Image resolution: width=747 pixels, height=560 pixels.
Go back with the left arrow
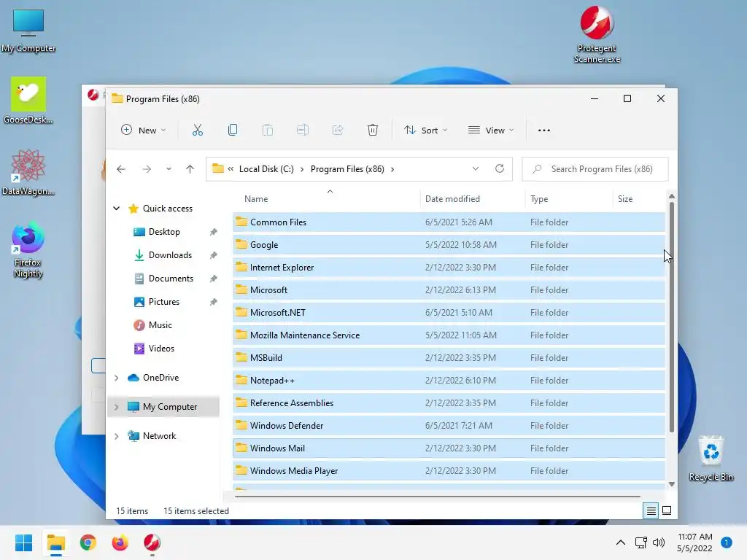121,169
